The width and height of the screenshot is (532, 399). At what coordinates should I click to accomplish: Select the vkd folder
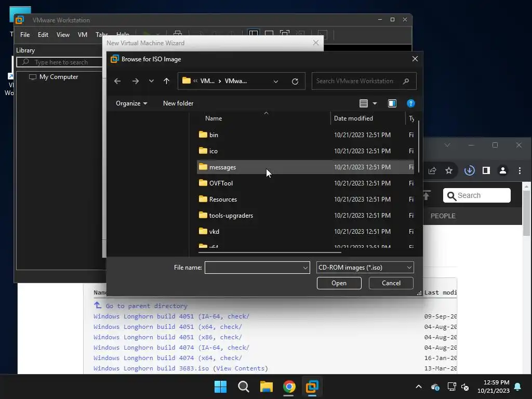tap(305, 231)
